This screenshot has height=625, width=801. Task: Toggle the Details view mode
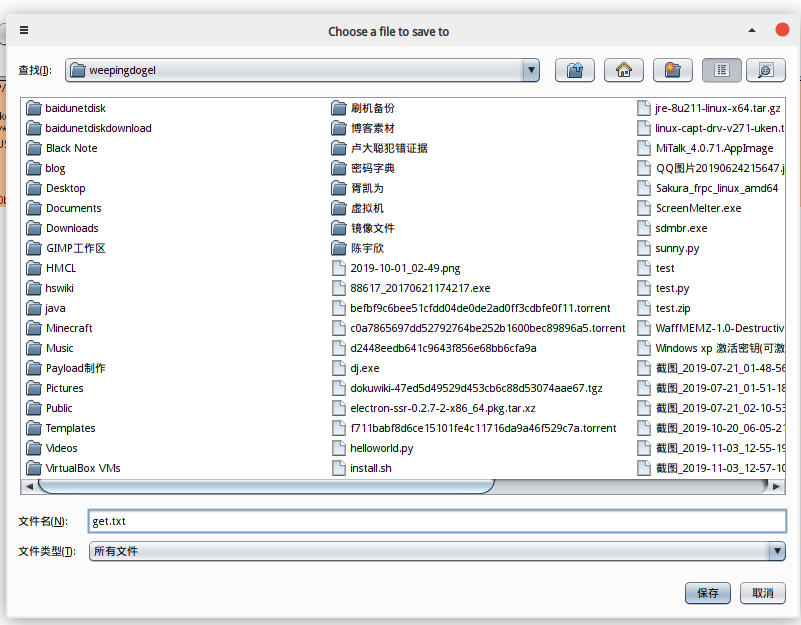click(766, 70)
